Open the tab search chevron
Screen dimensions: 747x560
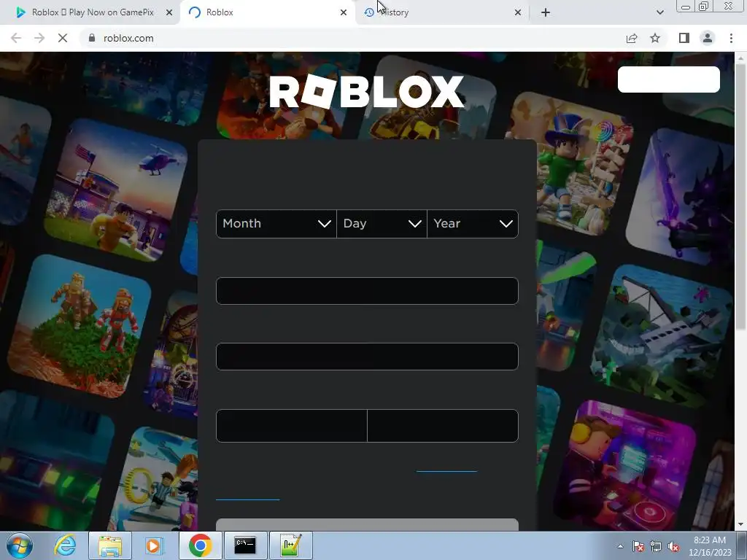pos(659,13)
